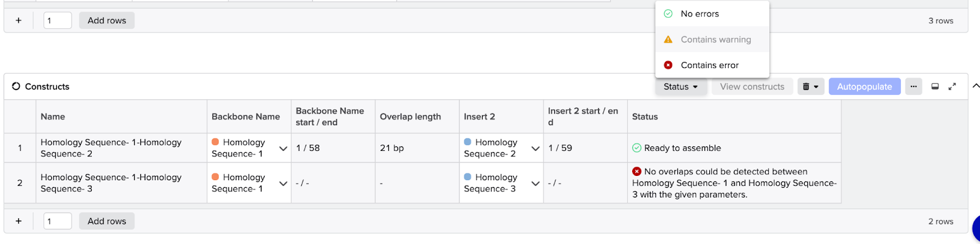The width and height of the screenshot is (980, 244).
Task: Click the Autopopulate button
Action: click(x=864, y=86)
